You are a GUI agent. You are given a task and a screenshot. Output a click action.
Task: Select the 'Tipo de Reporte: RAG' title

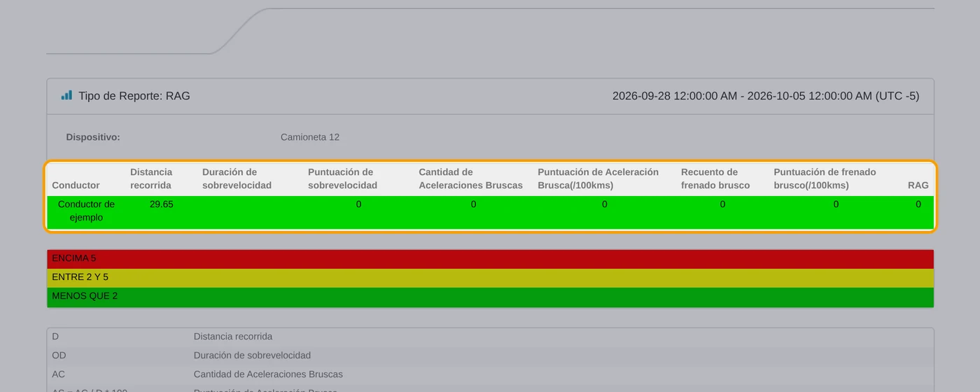[134, 96]
